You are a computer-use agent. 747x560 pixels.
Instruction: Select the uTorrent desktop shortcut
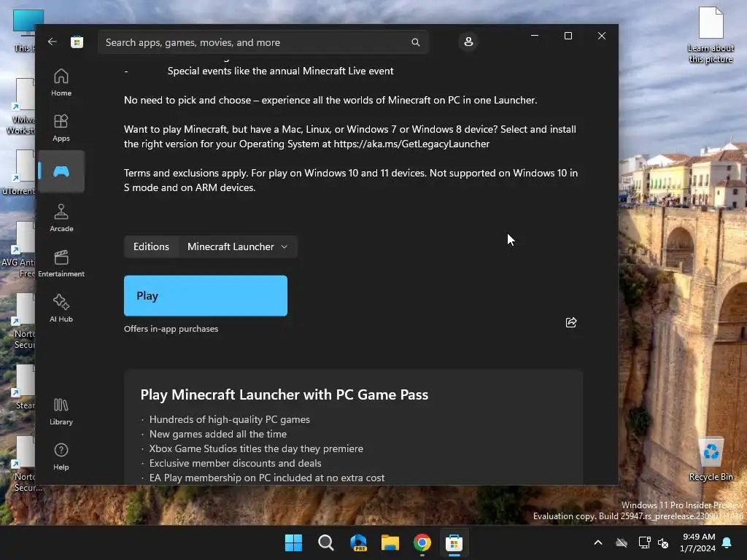pos(18,172)
